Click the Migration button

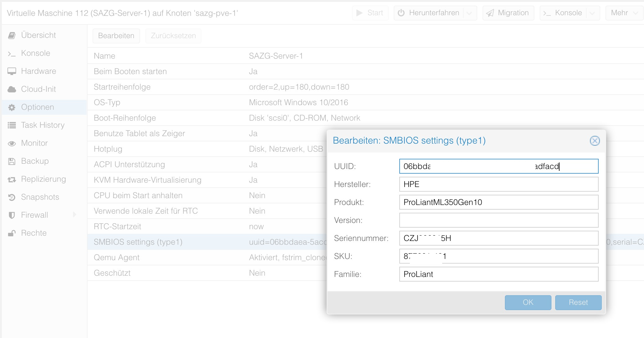[x=508, y=13]
